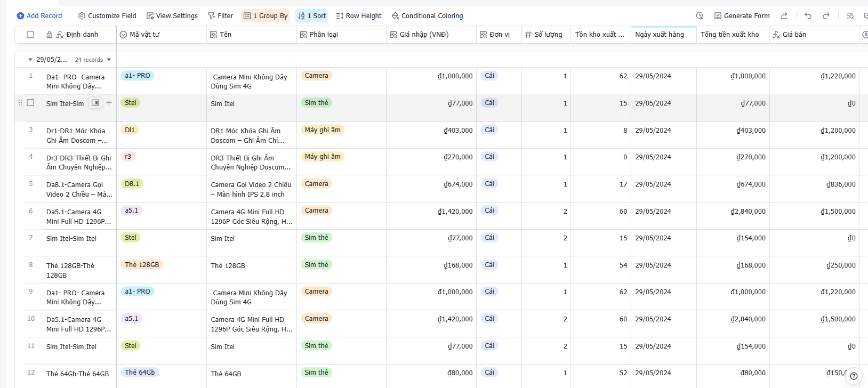Open Customize Field settings
The width and height of the screenshot is (868, 388).
(x=107, y=16)
